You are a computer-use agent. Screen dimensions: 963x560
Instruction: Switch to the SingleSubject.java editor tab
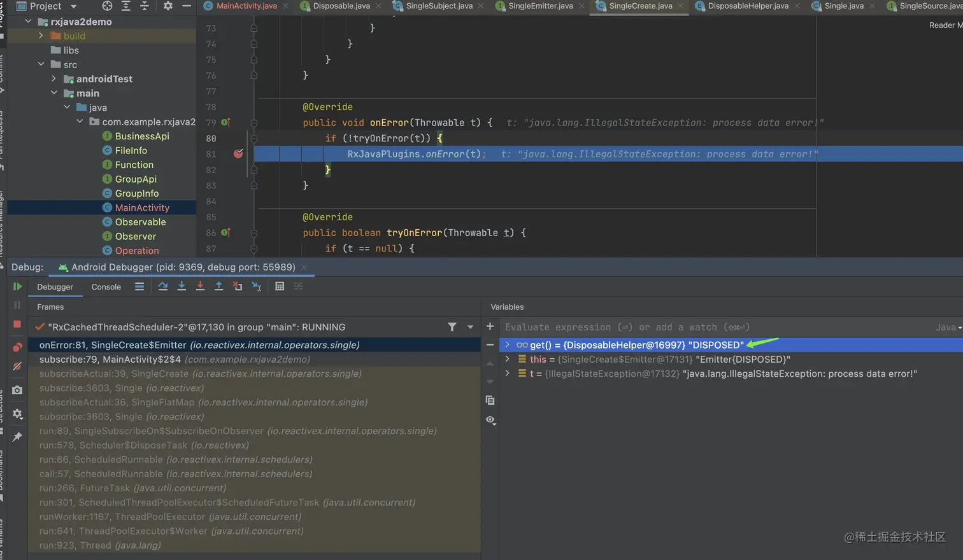pos(439,6)
